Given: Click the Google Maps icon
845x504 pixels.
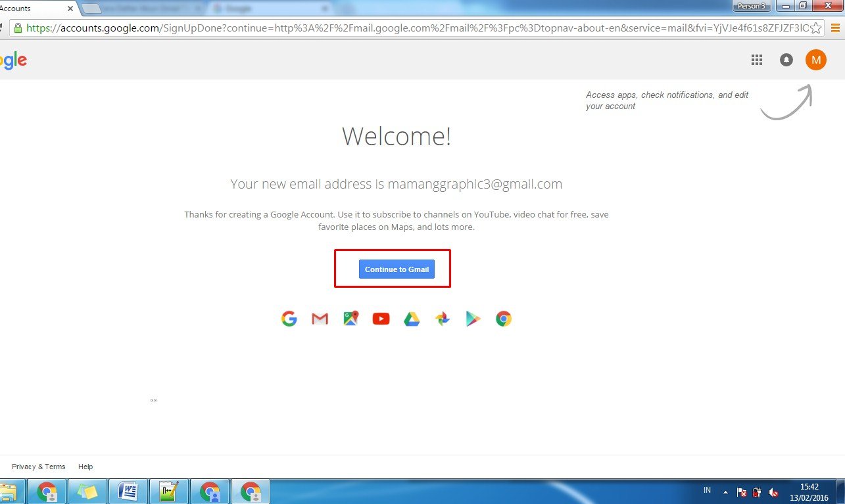Looking at the screenshot, I should click(x=350, y=319).
